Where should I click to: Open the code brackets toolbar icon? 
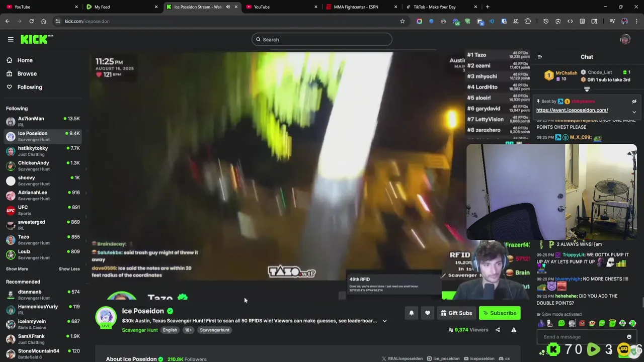pyautogui.click(x=570, y=21)
